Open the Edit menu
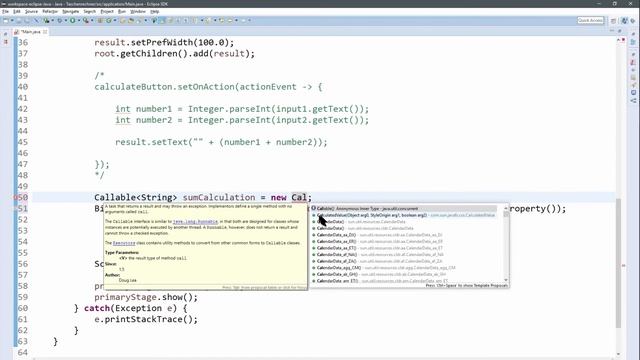Viewport: 640px width, 360px height. (17, 11)
